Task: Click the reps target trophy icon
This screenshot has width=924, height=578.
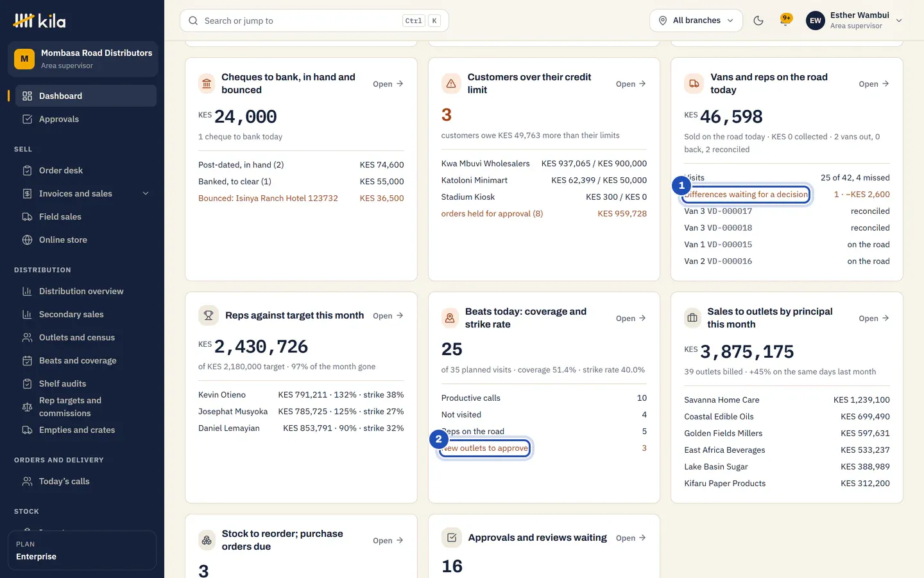Action: 208,315
